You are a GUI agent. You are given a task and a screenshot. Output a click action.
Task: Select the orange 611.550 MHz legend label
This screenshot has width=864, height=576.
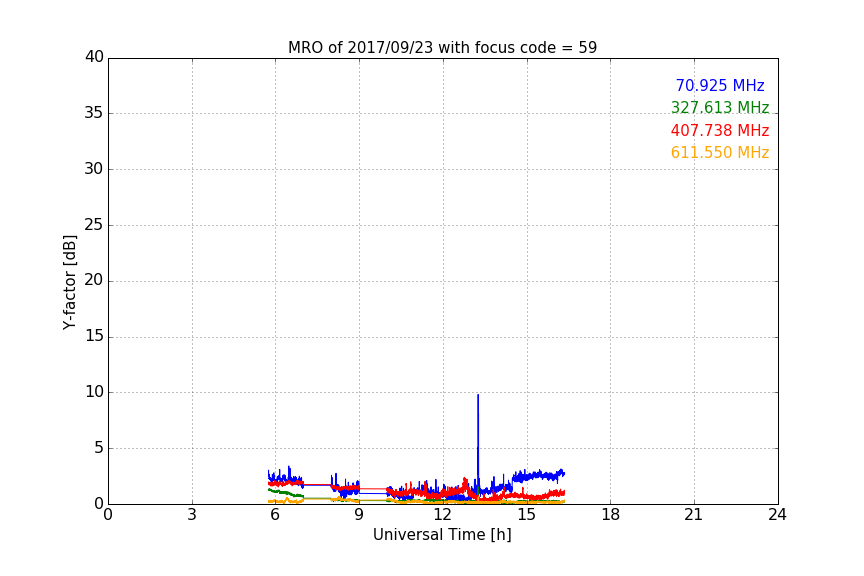click(x=720, y=152)
